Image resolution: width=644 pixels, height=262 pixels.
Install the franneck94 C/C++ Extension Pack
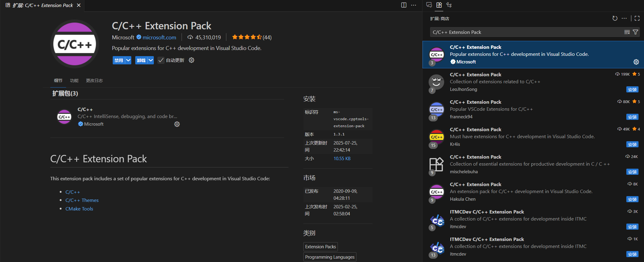click(x=632, y=117)
